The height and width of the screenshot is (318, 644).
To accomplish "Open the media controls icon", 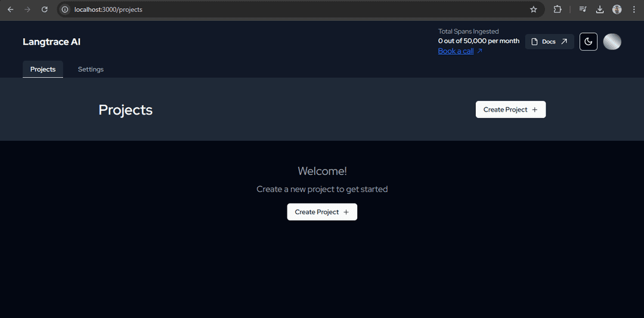I will coord(583,10).
